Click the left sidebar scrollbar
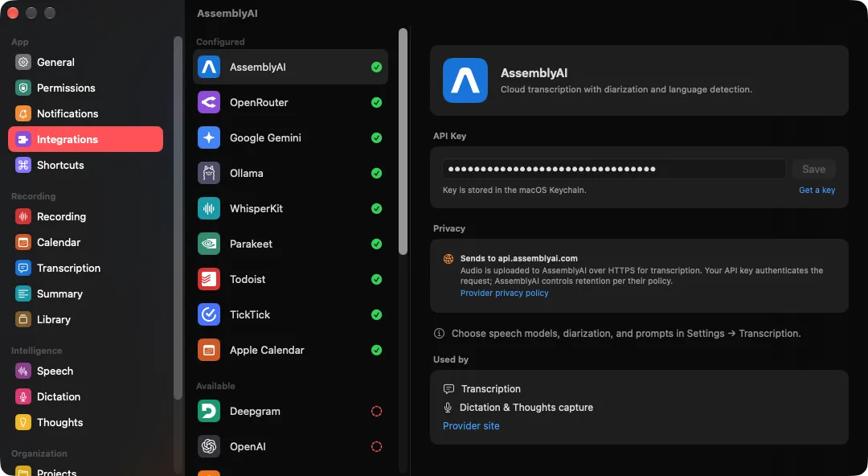 [x=178, y=218]
